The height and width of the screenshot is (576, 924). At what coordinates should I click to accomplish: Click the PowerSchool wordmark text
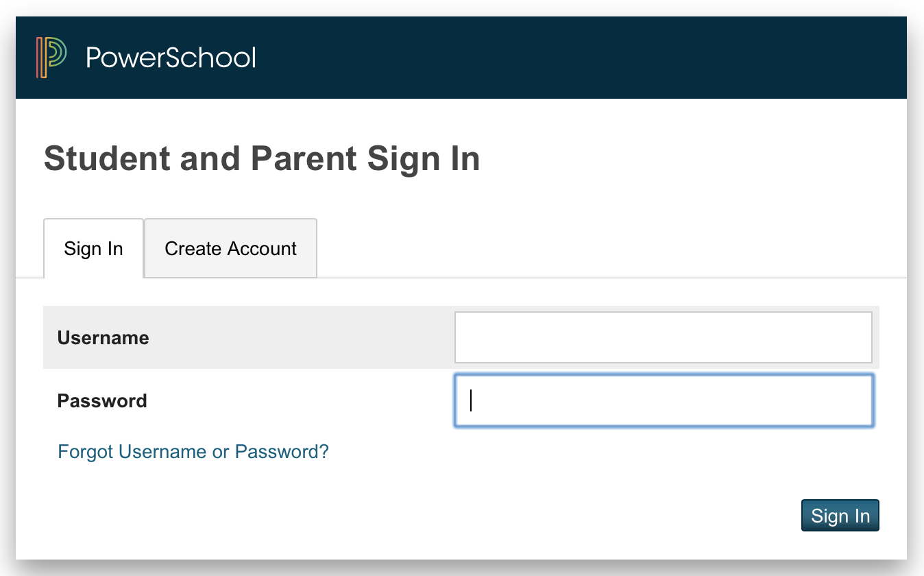click(x=171, y=57)
